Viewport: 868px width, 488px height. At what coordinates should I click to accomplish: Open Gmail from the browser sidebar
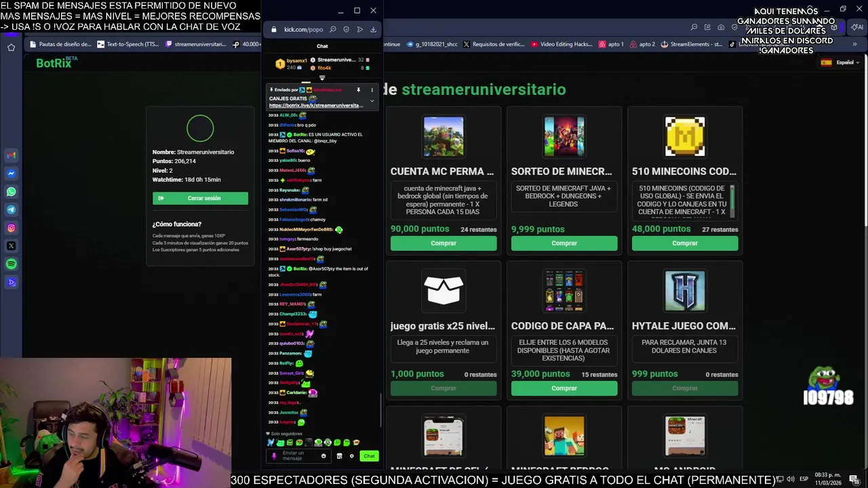[x=11, y=155]
